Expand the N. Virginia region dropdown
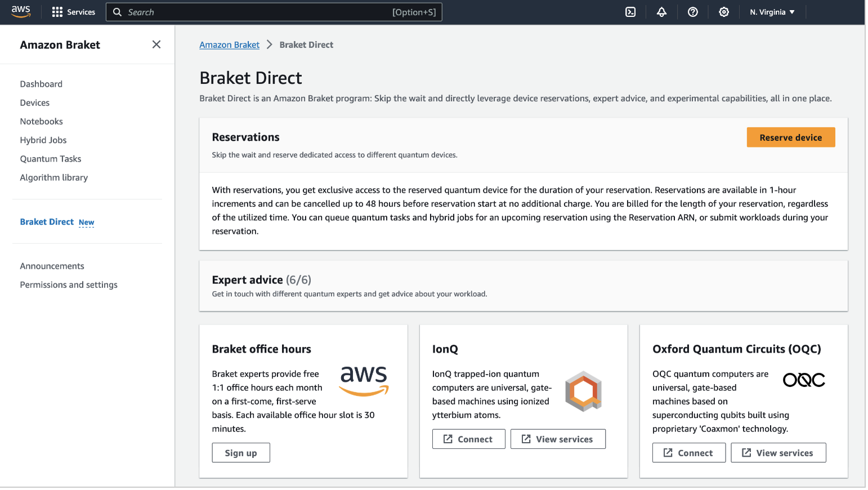The width and height of the screenshot is (868, 490). click(x=772, y=12)
